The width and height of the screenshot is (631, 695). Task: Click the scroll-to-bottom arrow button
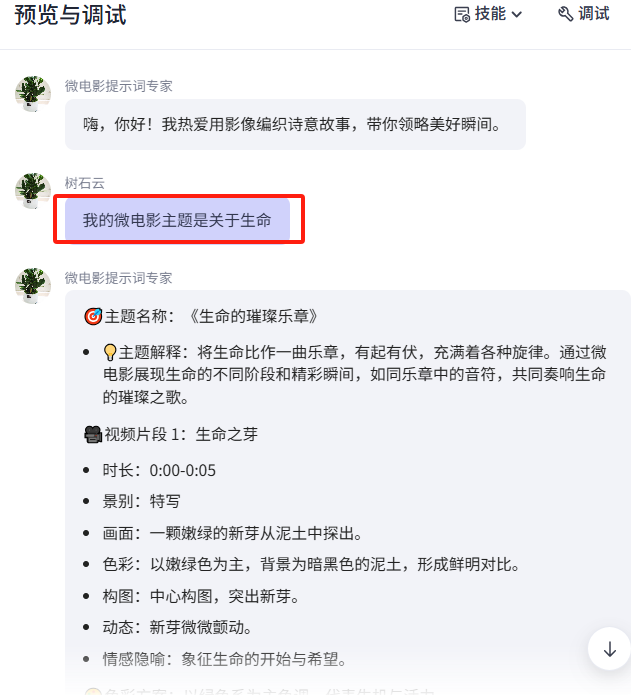pyautogui.click(x=610, y=649)
